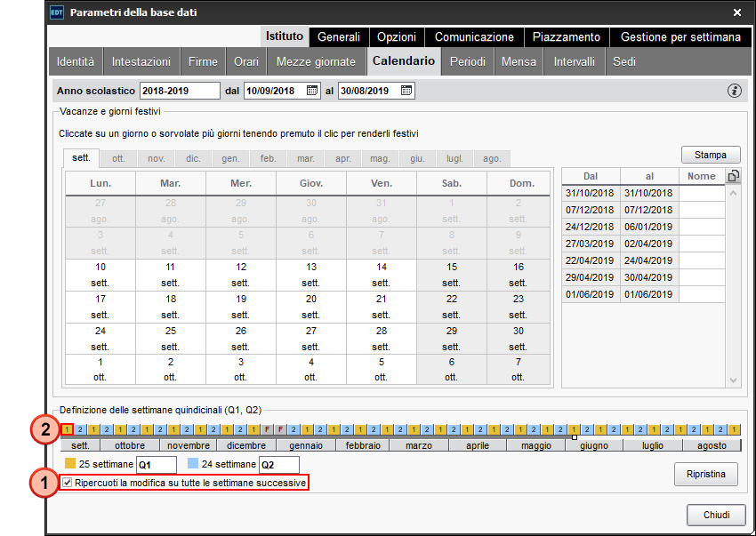Image resolution: width=756 pixels, height=536 pixels.
Task: Focus the Anno scolastico field showing 2018-2019
Action: [180, 91]
